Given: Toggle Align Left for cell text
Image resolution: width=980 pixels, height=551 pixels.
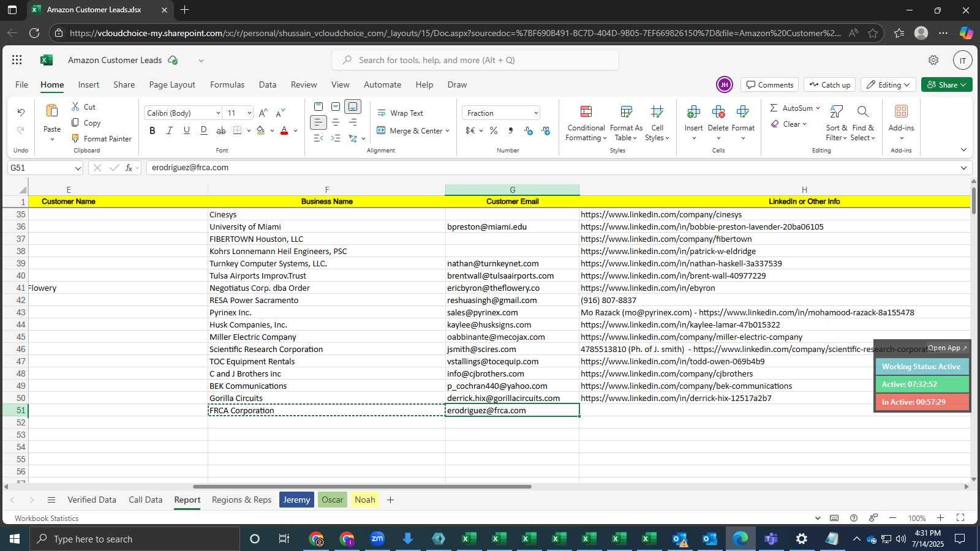Looking at the screenshot, I should tap(318, 122).
